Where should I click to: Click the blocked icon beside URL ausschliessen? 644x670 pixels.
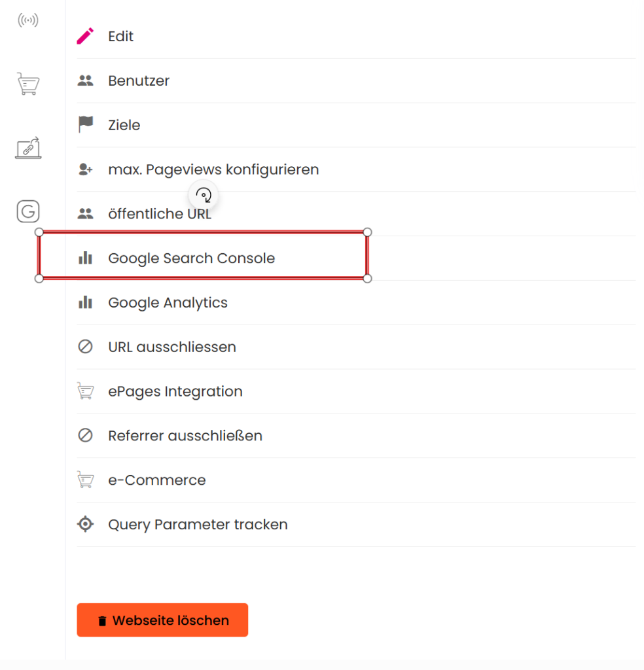pyautogui.click(x=85, y=347)
